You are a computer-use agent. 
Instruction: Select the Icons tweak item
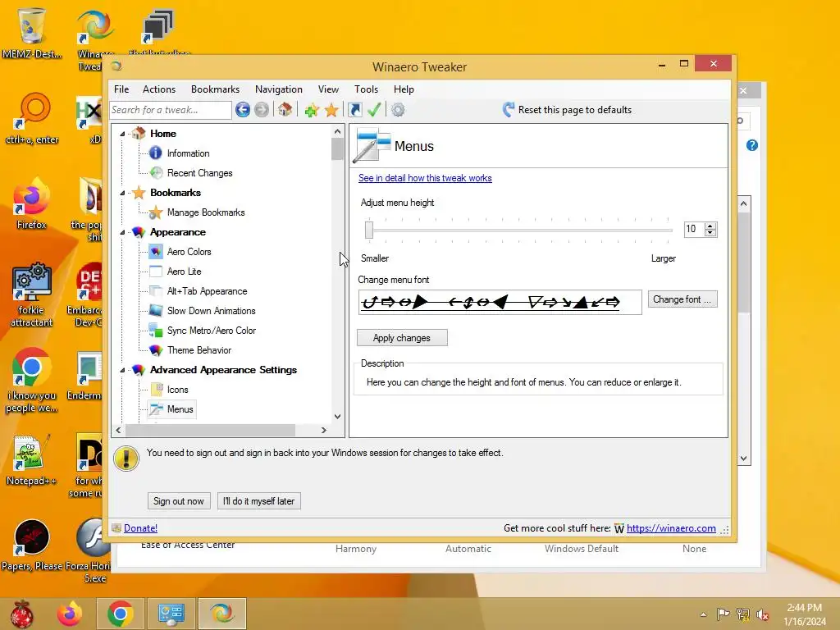click(x=177, y=390)
